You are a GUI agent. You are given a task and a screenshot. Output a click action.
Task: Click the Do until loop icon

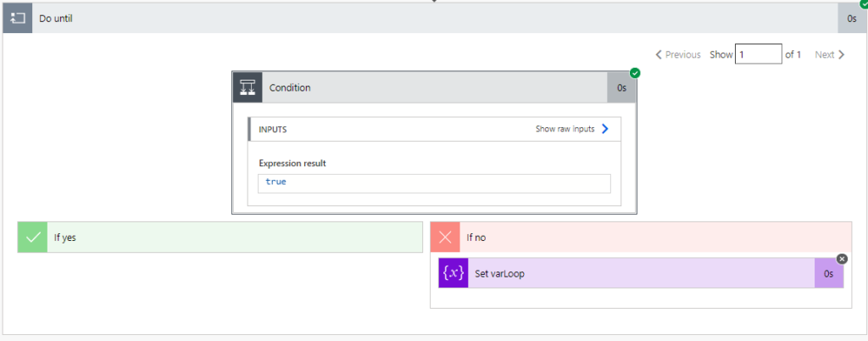(18, 19)
